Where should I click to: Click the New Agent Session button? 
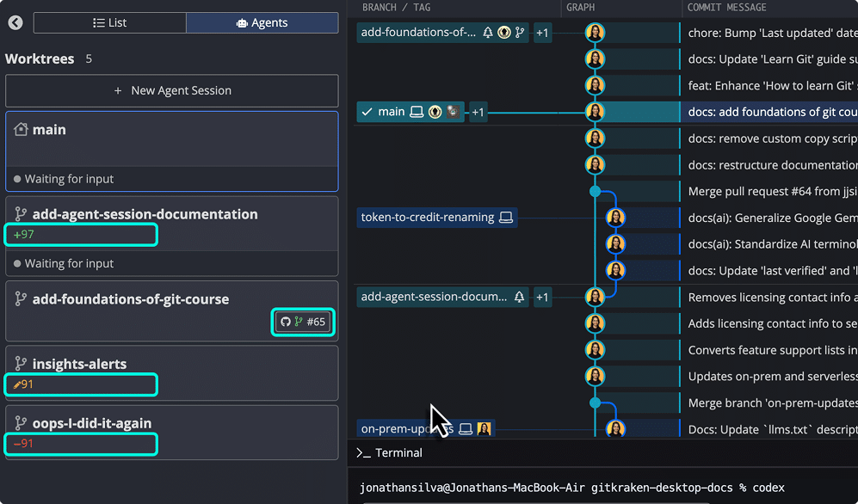click(171, 90)
